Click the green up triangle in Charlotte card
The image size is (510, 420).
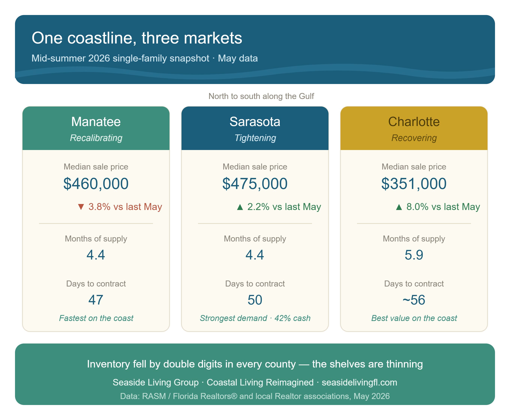click(x=399, y=207)
